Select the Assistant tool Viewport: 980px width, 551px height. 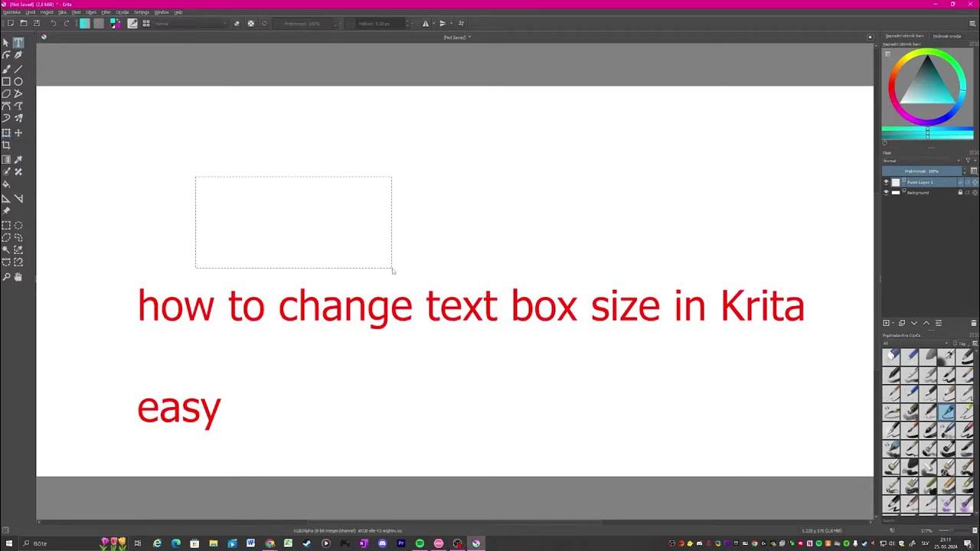(x=6, y=198)
